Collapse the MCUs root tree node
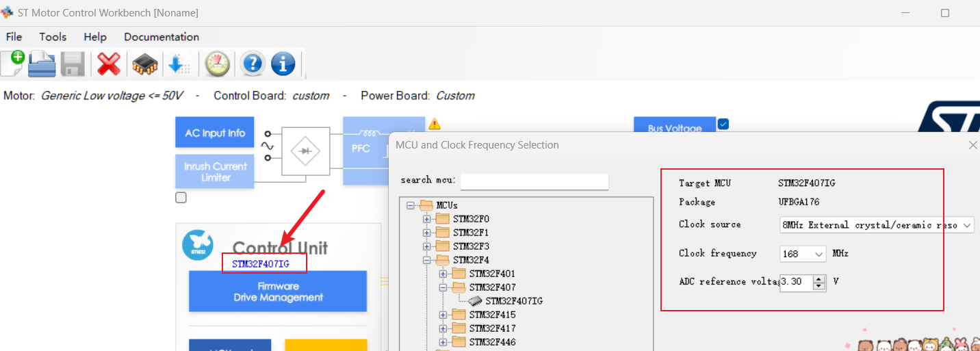 [410, 205]
